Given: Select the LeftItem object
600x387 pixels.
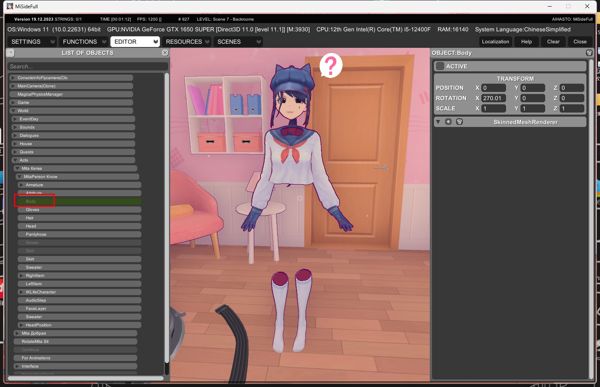Looking at the screenshot, I should point(80,284).
